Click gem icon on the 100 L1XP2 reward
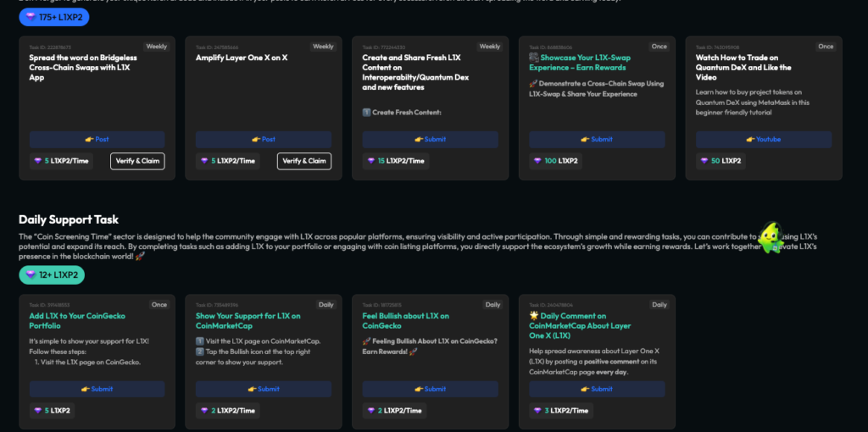Image resolution: width=868 pixels, height=432 pixels. [537, 161]
